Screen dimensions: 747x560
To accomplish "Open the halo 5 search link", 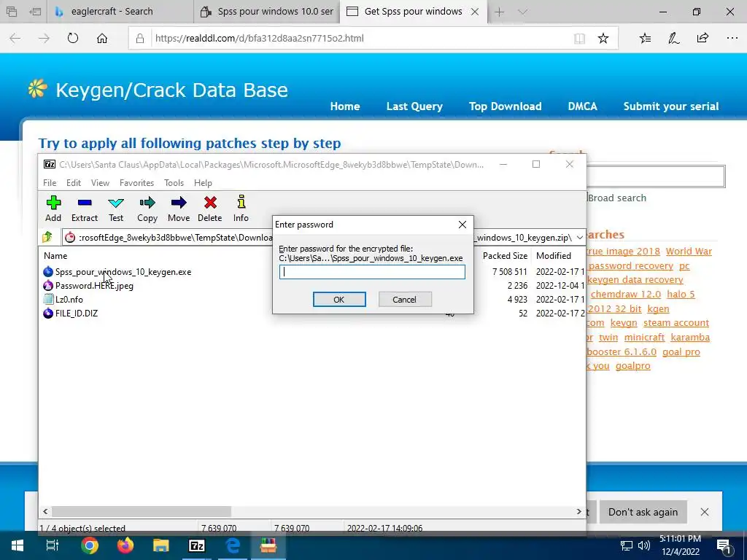I will pos(681,295).
